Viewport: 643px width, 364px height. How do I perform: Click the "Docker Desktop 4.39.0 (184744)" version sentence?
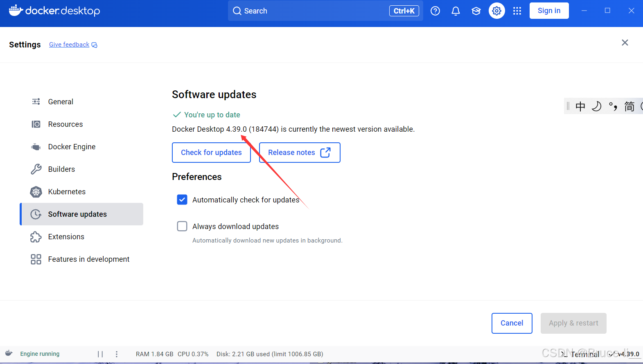click(293, 129)
